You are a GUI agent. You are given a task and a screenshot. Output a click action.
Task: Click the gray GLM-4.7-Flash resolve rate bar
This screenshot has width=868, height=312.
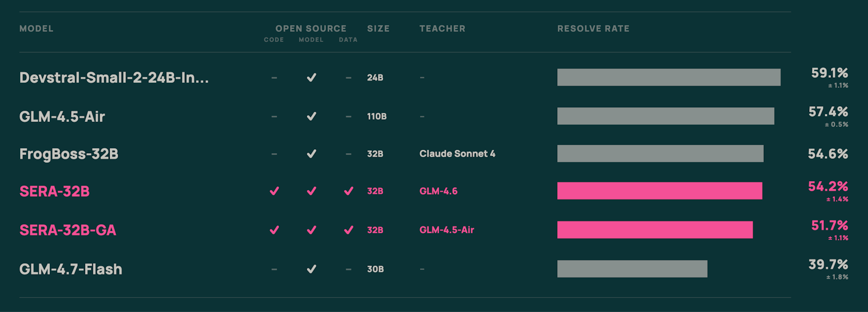point(632,269)
